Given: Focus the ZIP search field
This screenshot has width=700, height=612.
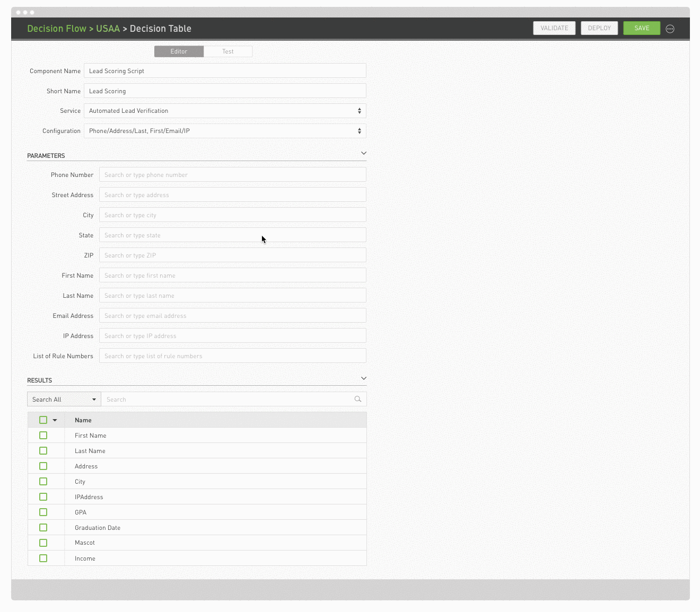Looking at the screenshot, I should point(232,255).
